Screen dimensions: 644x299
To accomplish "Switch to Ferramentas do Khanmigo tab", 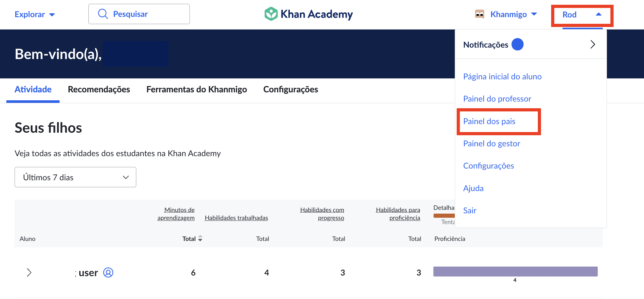I will click(x=196, y=90).
